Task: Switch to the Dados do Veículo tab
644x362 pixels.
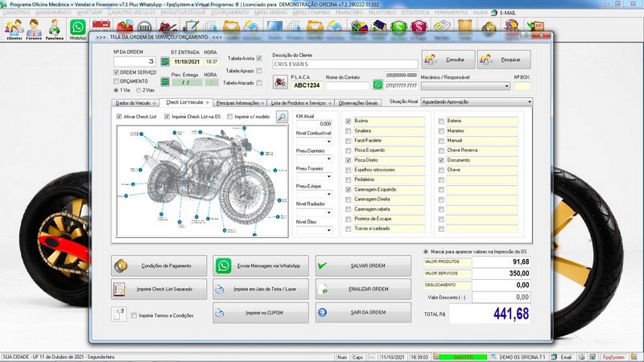Action: point(134,103)
